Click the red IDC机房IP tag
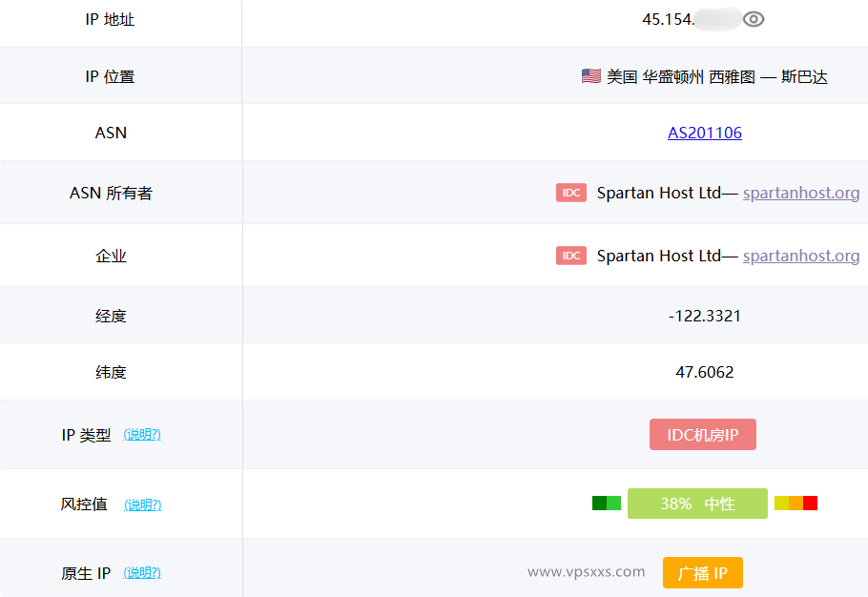The height and width of the screenshot is (597, 868). [x=702, y=435]
